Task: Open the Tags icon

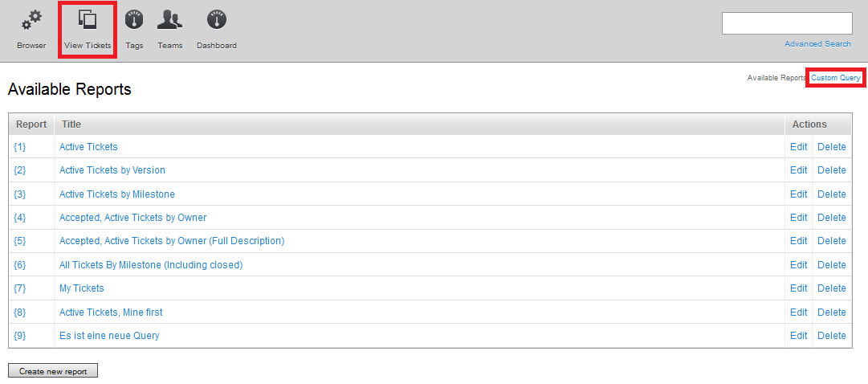Action: [134, 19]
